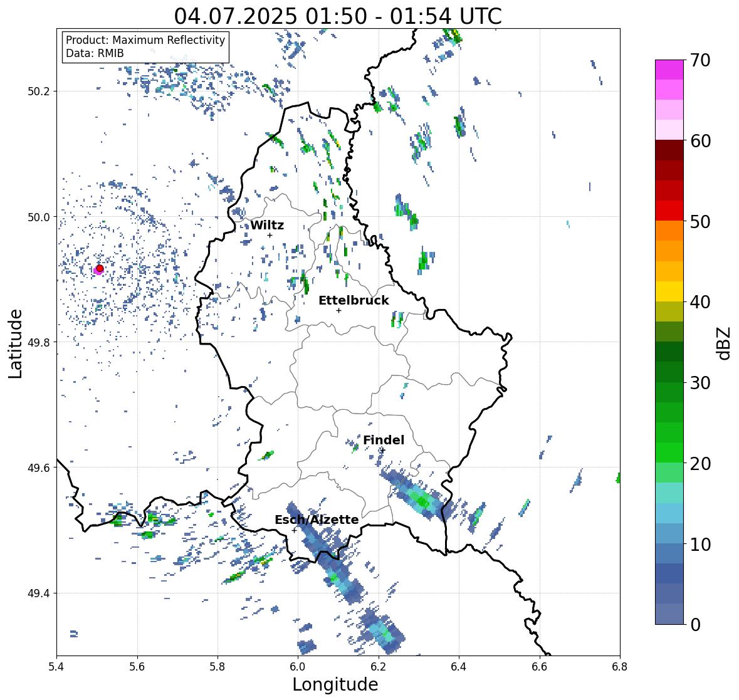739x700 pixels.
Task: Click the colorbar tick label 70
Action: click(700, 60)
